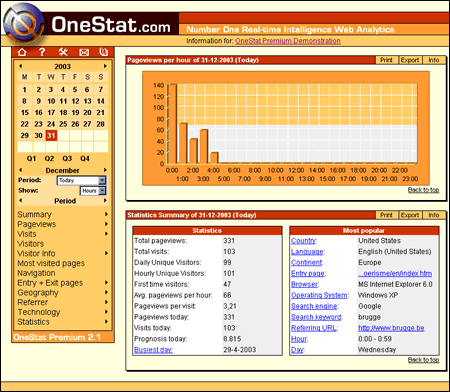This screenshot has width=450, height=392.
Task: Select the Q3 quarter shortcut
Action: pos(67,159)
